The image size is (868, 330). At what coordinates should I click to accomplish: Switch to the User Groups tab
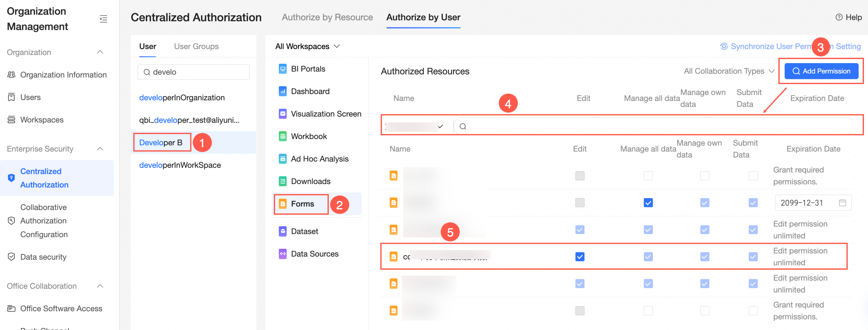coord(196,47)
